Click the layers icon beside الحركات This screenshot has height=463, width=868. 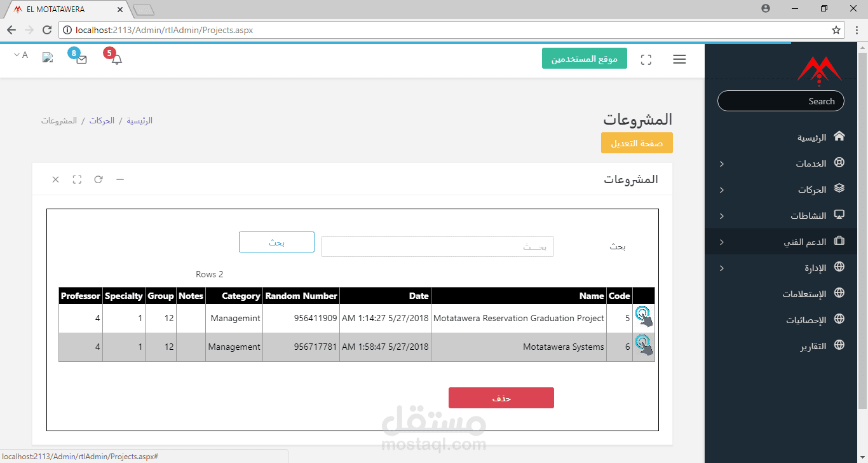click(x=839, y=188)
